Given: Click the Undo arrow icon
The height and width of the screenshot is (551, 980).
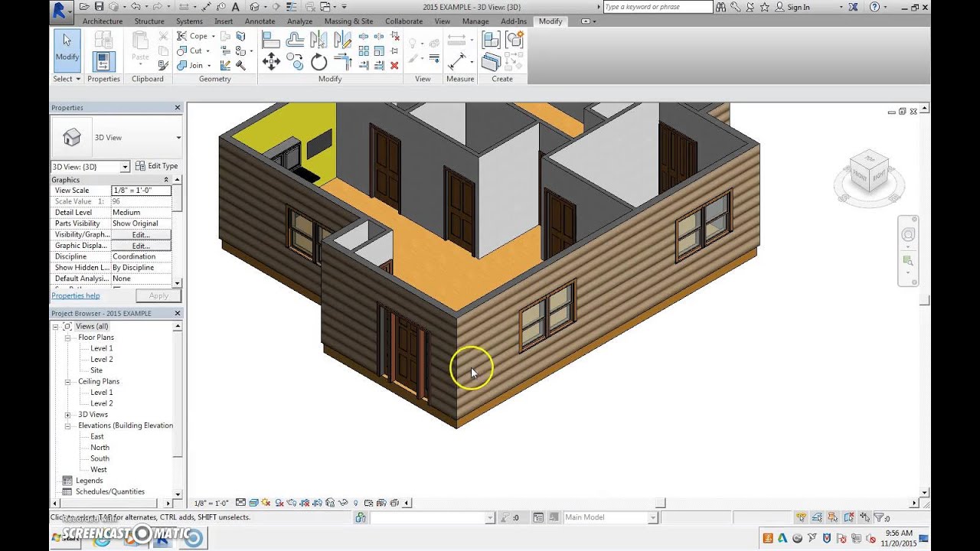Looking at the screenshot, I should pyautogui.click(x=136, y=7).
